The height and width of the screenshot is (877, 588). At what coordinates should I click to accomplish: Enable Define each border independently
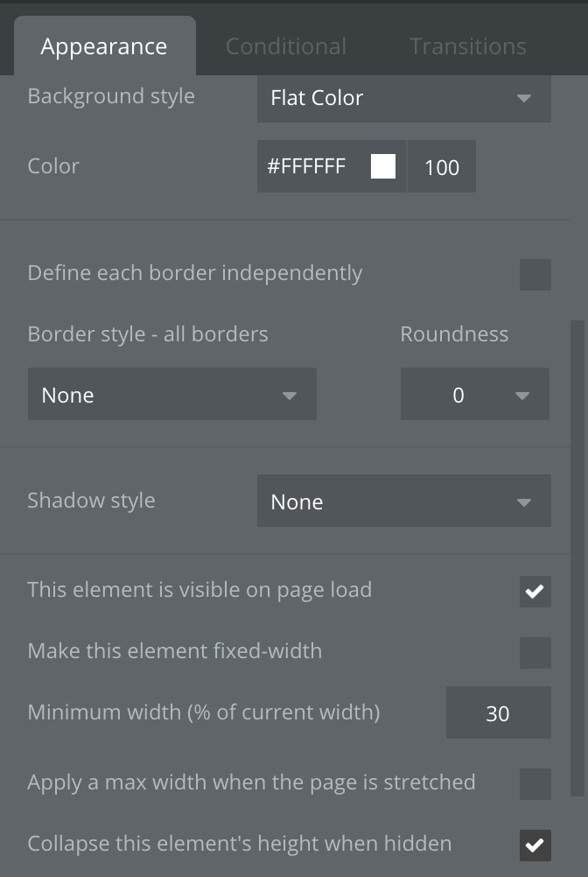[535, 274]
